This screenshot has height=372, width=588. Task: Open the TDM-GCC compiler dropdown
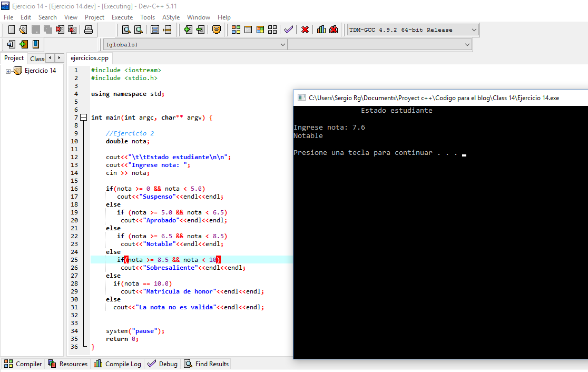pyautogui.click(x=473, y=30)
